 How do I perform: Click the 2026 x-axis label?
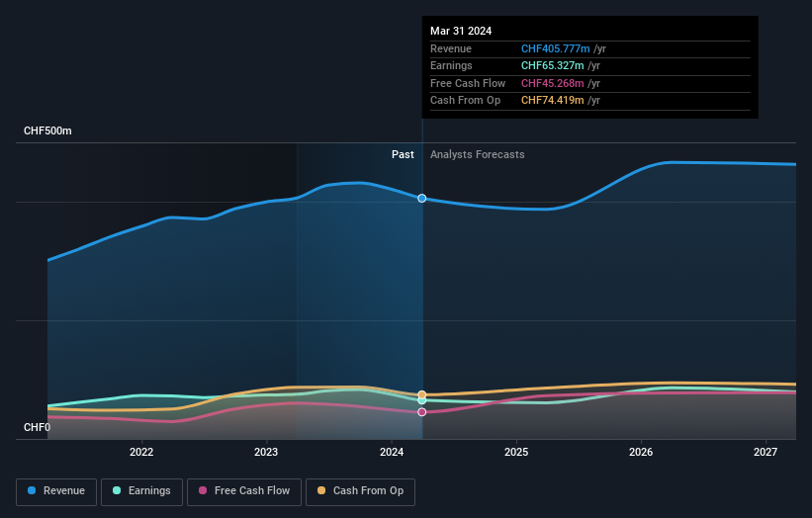point(641,452)
